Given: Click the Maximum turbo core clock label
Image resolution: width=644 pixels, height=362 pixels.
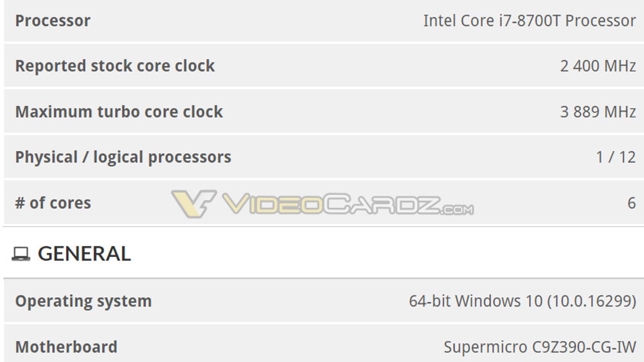Looking at the screenshot, I should (119, 112).
